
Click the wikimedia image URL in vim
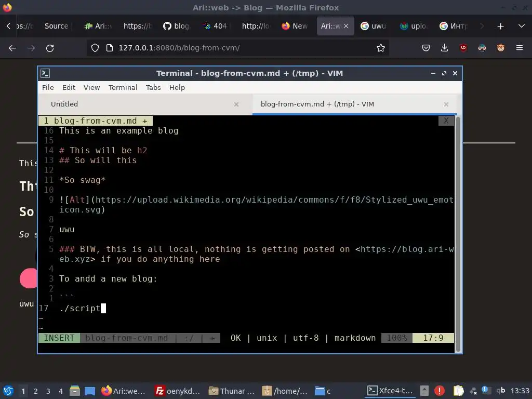(257, 205)
